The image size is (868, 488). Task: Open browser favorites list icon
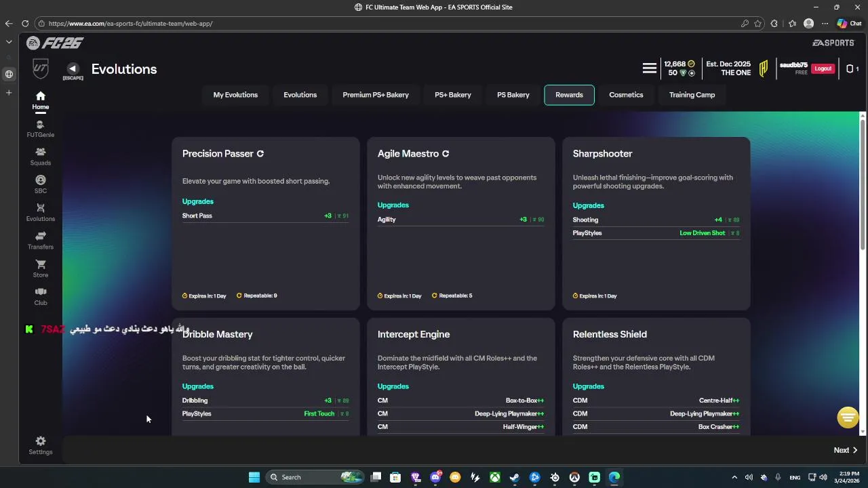point(792,23)
